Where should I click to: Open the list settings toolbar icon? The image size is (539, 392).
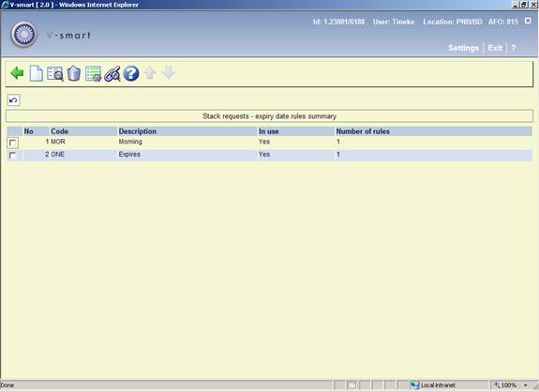pos(93,73)
